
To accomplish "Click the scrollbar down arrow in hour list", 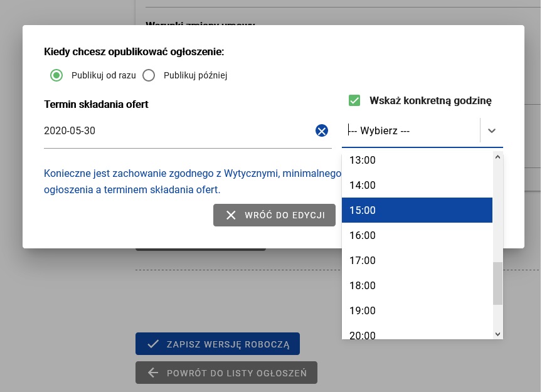I will (x=498, y=334).
